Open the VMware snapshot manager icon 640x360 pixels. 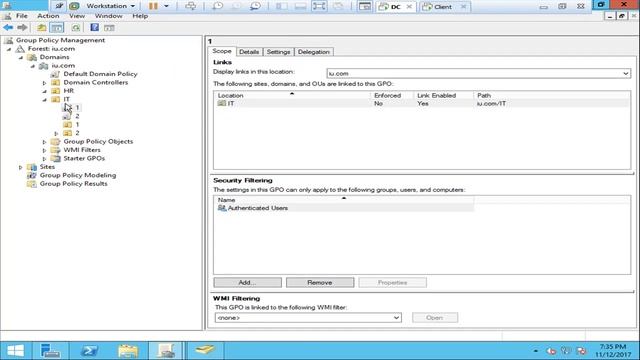(x=255, y=6)
